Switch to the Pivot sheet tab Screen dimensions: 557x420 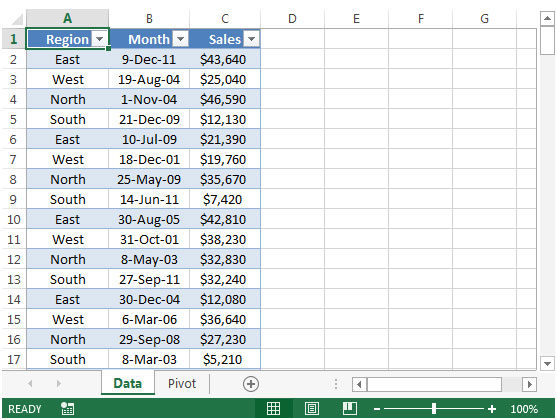(182, 383)
